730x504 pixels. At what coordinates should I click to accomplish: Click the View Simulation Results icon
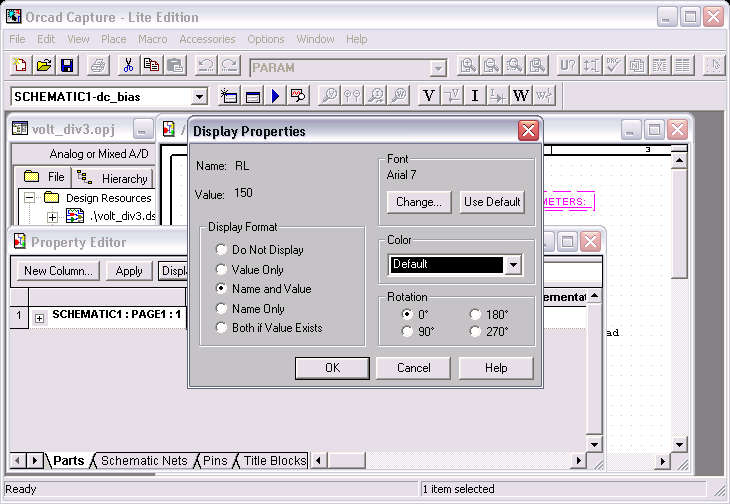click(298, 96)
